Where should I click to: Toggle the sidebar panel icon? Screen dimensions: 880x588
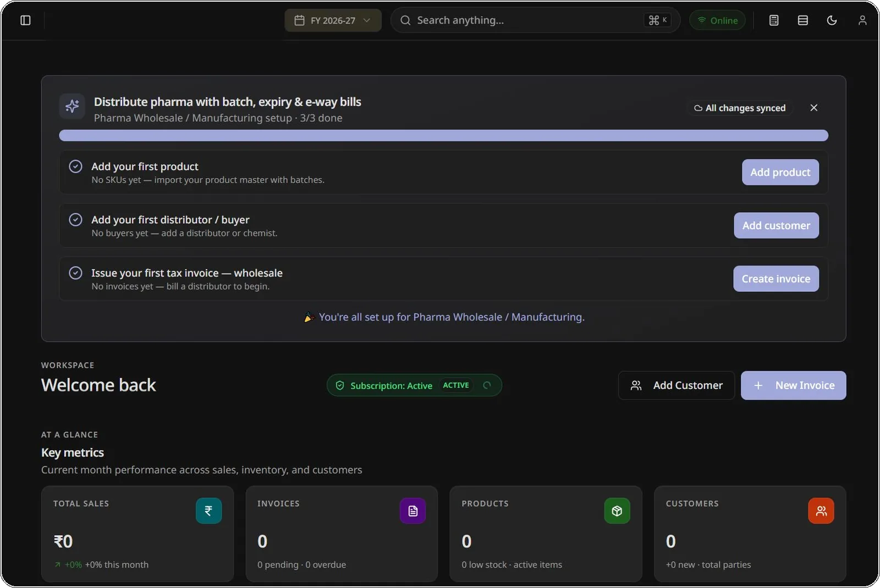pyautogui.click(x=25, y=20)
